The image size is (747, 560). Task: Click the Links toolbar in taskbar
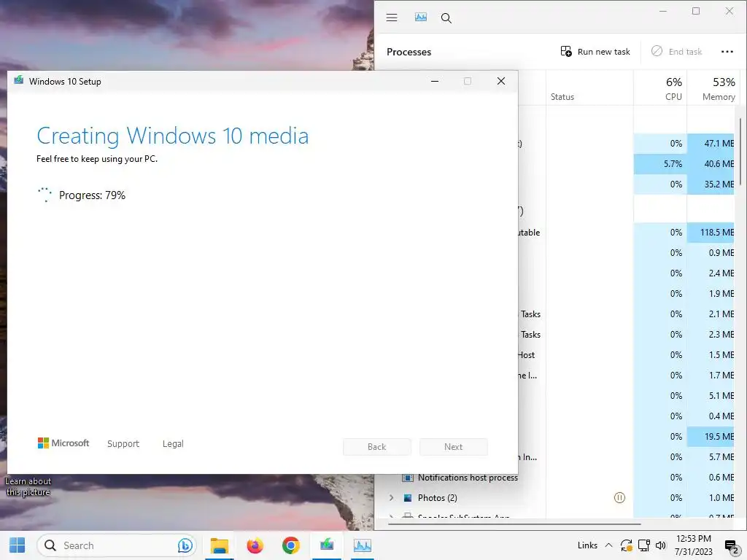[x=587, y=545]
